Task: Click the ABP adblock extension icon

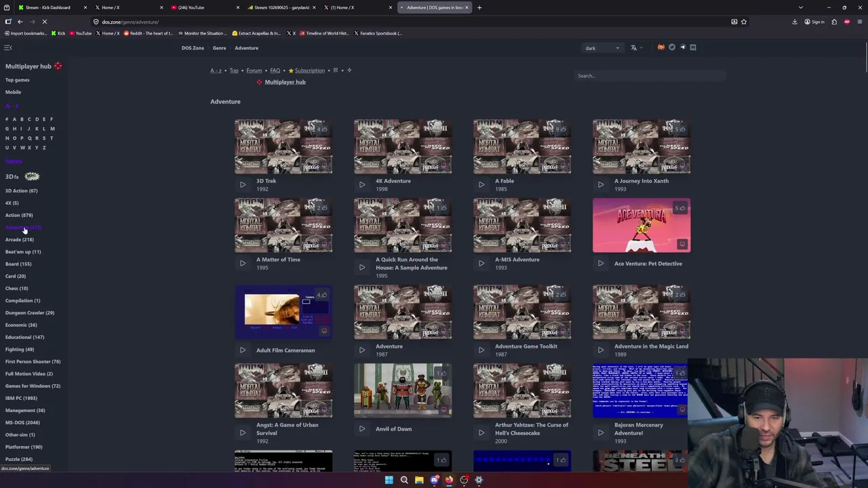Action: click(x=847, y=22)
